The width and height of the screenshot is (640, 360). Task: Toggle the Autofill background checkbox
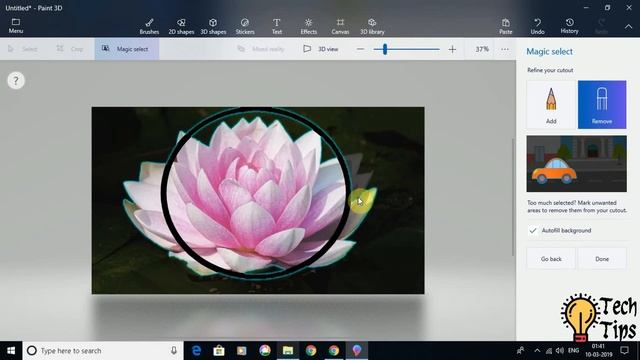(533, 231)
